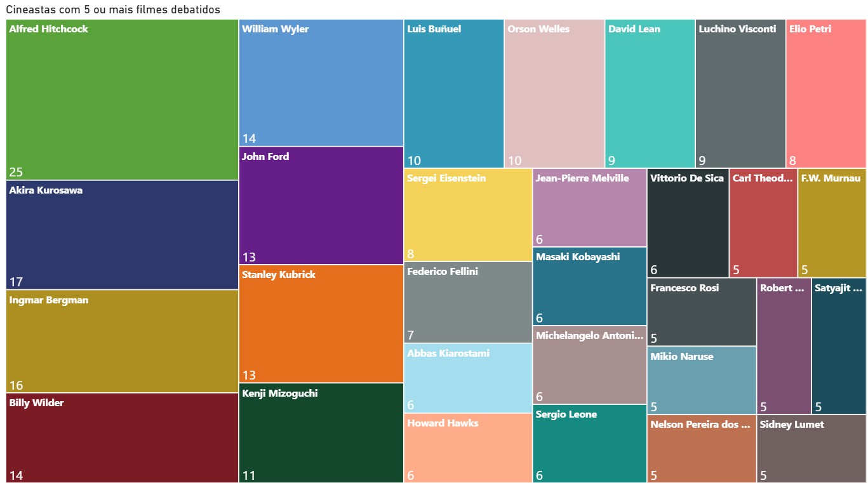Screen dimensions: 868x483
Task: Select the Sidney Lumet tile
Action: pyautogui.click(x=811, y=449)
